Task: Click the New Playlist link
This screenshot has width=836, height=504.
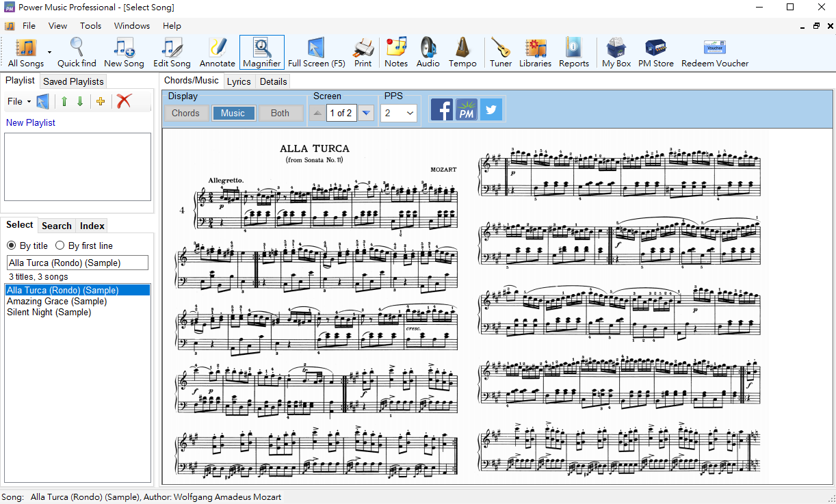Action: [31, 122]
